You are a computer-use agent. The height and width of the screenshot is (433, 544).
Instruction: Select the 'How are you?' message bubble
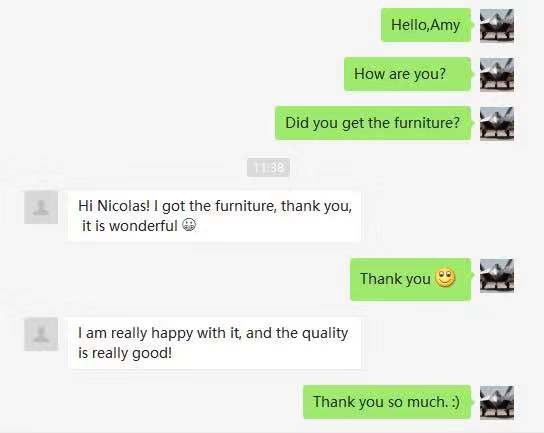coord(408,74)
